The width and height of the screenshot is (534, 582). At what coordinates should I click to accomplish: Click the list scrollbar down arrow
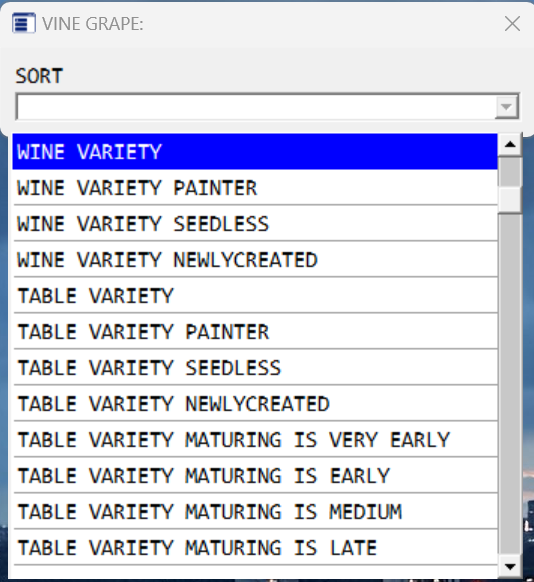(x=510, y=567)
